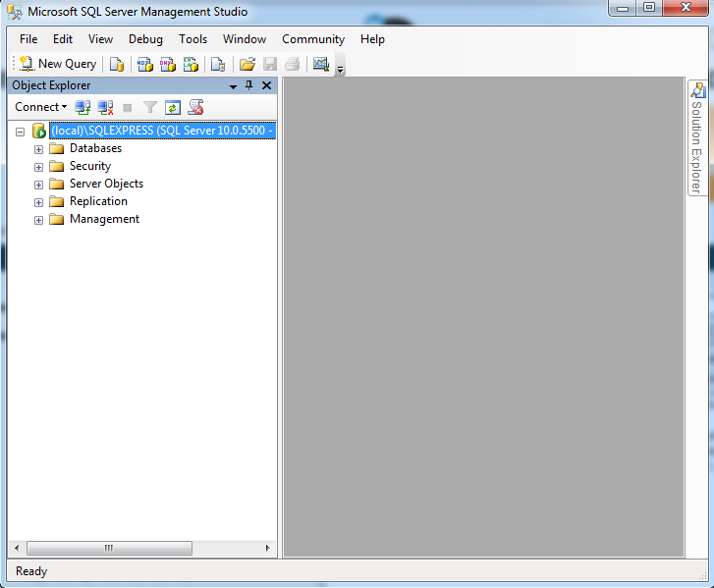Screen dimensions: 714x588
Task: Open the Solution Explorer side tab
Action: click(697, 137)
